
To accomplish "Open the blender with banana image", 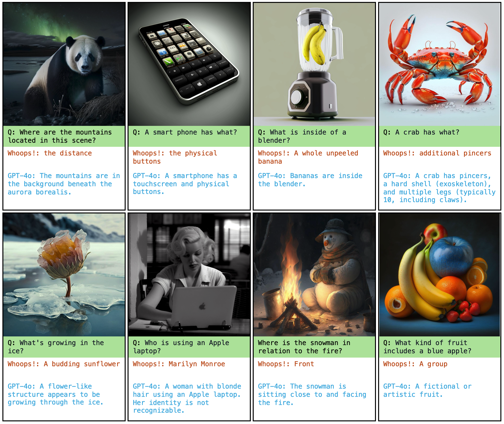I will 314,64.
